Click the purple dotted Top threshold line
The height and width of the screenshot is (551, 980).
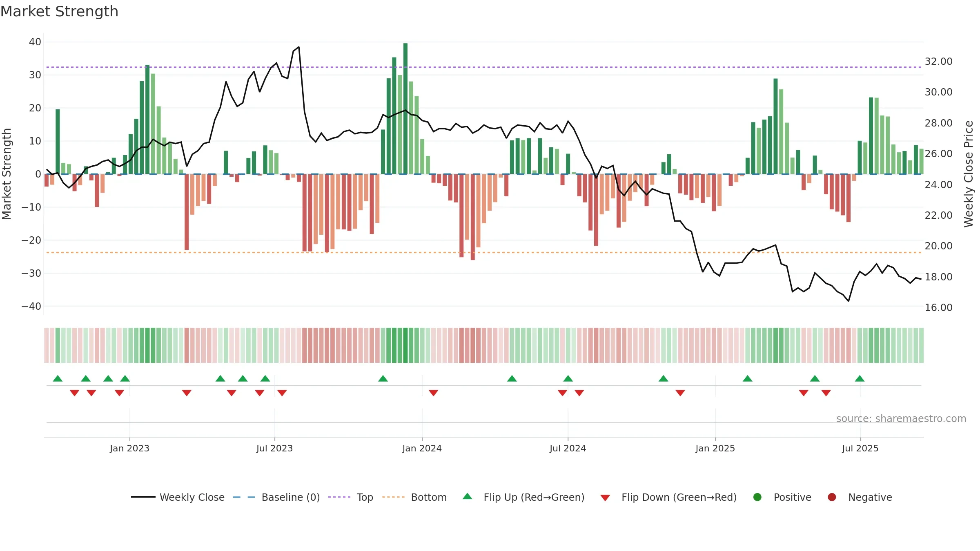tap(484, 67)
